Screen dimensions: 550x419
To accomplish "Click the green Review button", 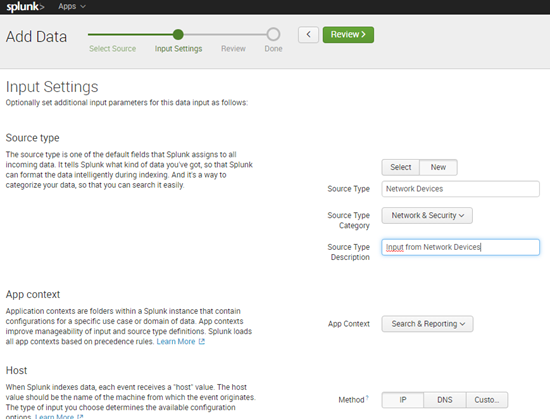I will click(x=348, y=34).
